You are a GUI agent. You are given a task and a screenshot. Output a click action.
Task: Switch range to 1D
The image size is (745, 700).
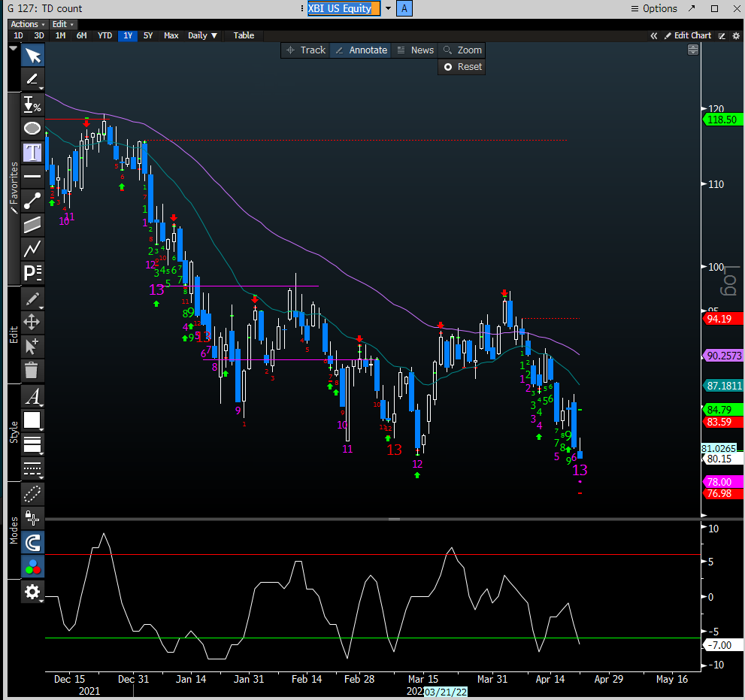pos(18,35)
